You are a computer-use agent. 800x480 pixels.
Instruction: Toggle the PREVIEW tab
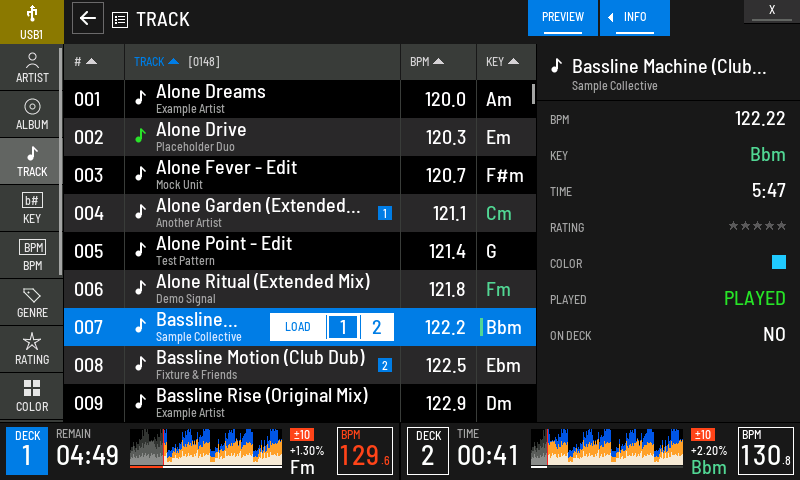(562, 18)
